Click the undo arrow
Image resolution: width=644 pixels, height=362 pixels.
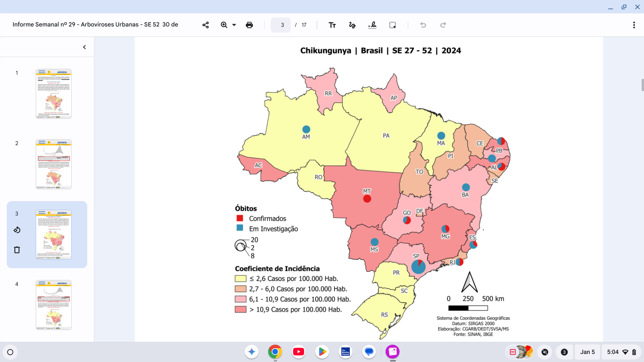[423, 25]
